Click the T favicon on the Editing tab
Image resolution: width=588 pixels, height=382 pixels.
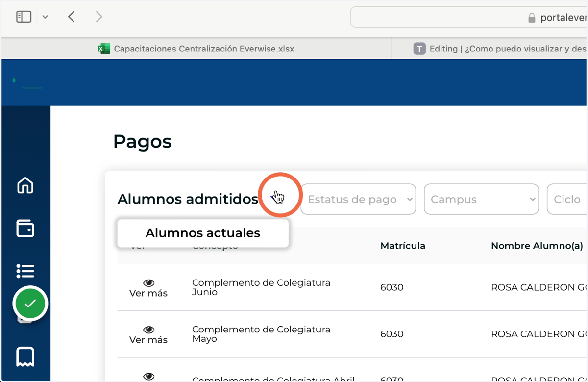(419, 49)
